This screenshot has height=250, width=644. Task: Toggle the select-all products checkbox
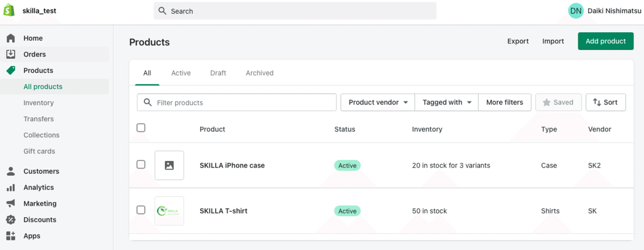coord(141,128)
